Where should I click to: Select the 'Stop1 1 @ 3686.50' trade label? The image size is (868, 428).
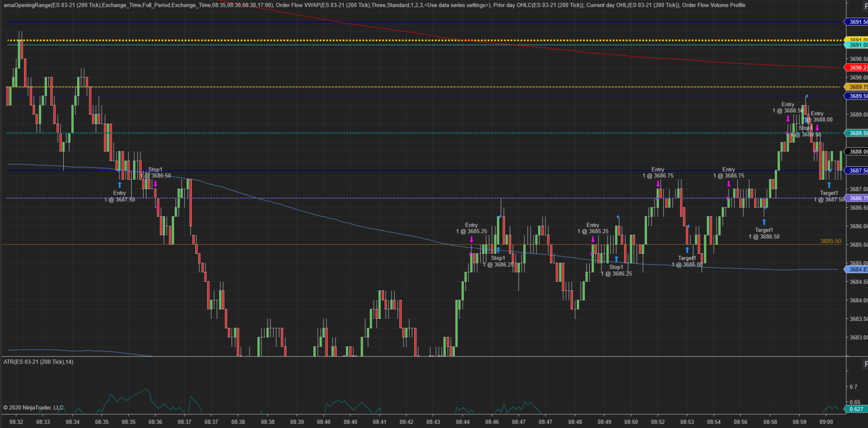click(155, 173)
